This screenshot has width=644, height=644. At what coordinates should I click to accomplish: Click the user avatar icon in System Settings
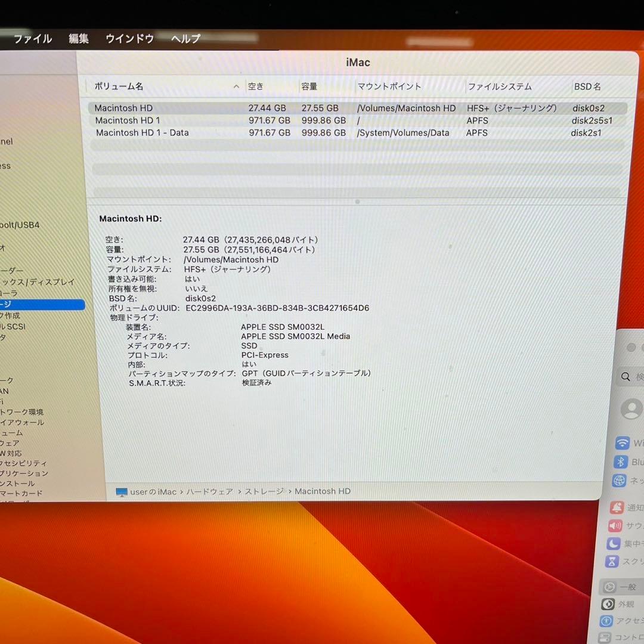(631, 408)
